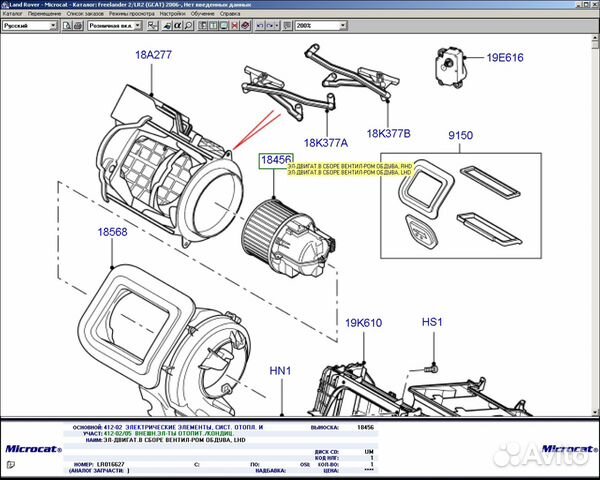
Task: Click tooltip line ending with RHD
Action: (350, 167)
